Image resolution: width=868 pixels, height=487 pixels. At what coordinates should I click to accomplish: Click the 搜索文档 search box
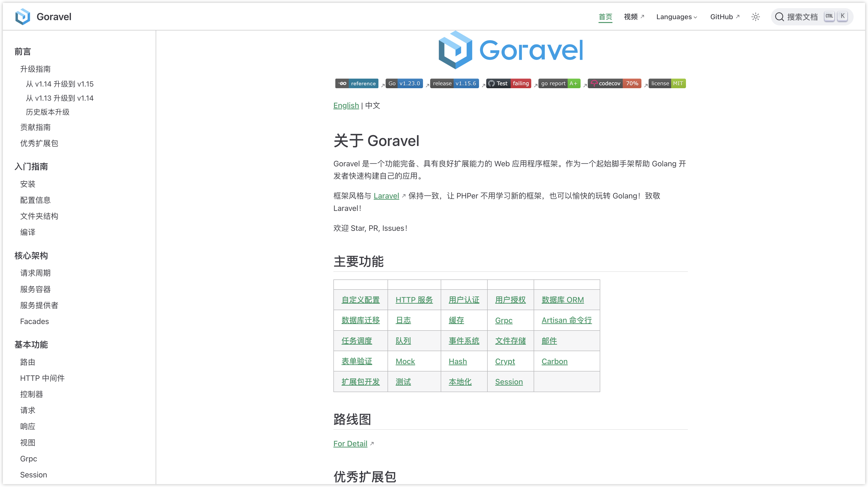(x=812, y=17)
